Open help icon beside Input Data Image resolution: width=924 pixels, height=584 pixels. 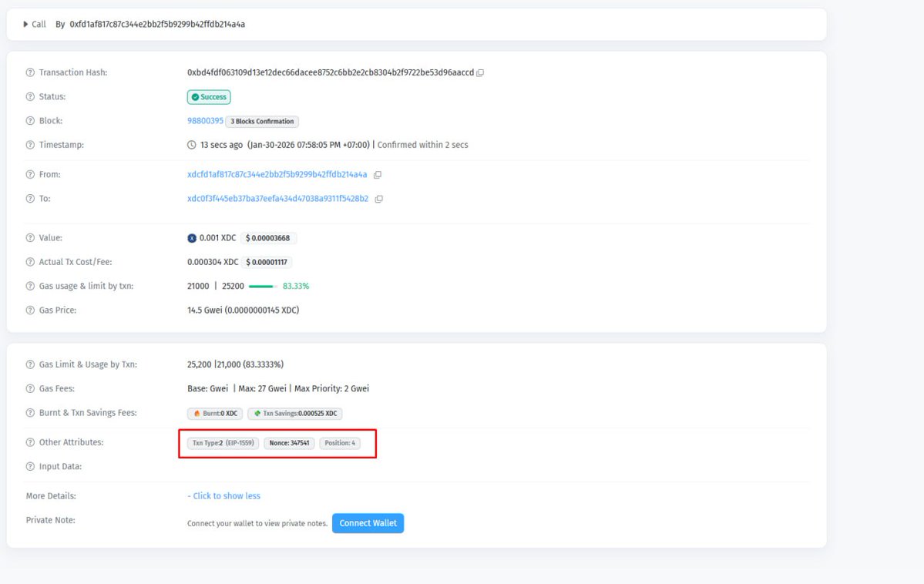[x=30, y=467]
